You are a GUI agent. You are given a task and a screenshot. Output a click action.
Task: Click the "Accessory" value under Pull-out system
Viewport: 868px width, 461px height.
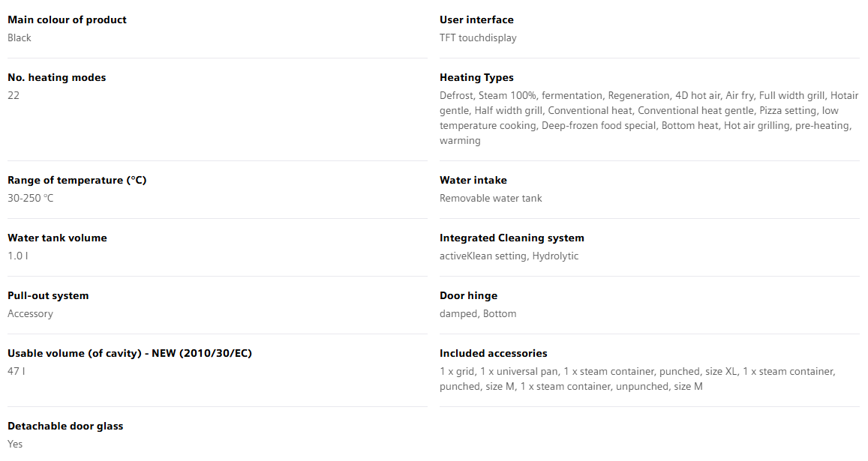[30, 314]
